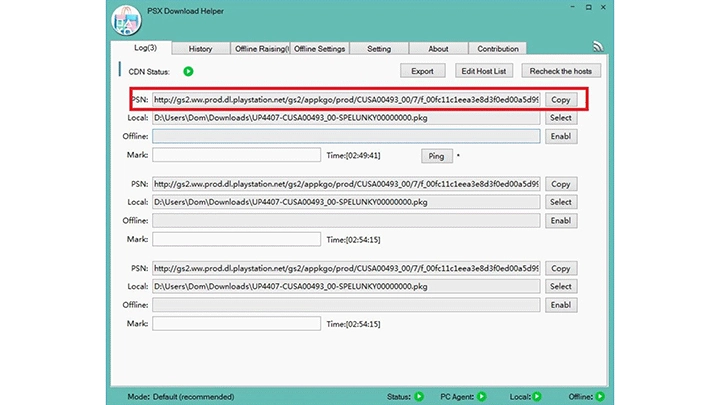
Task: Click the RSS feed icon
Action: click(x=597, y=46)
